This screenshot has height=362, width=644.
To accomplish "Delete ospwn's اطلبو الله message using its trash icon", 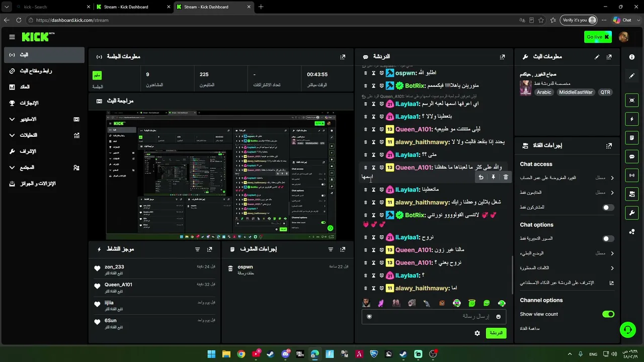I will coord(366,73).
